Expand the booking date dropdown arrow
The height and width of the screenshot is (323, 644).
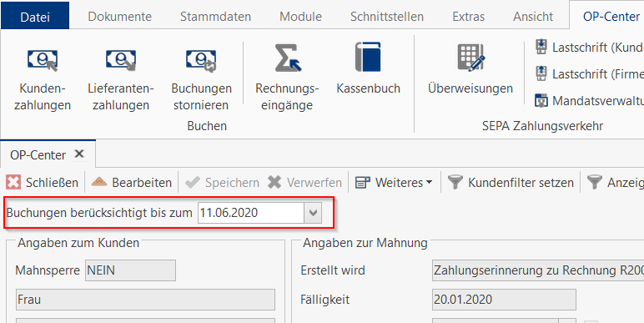313,213
